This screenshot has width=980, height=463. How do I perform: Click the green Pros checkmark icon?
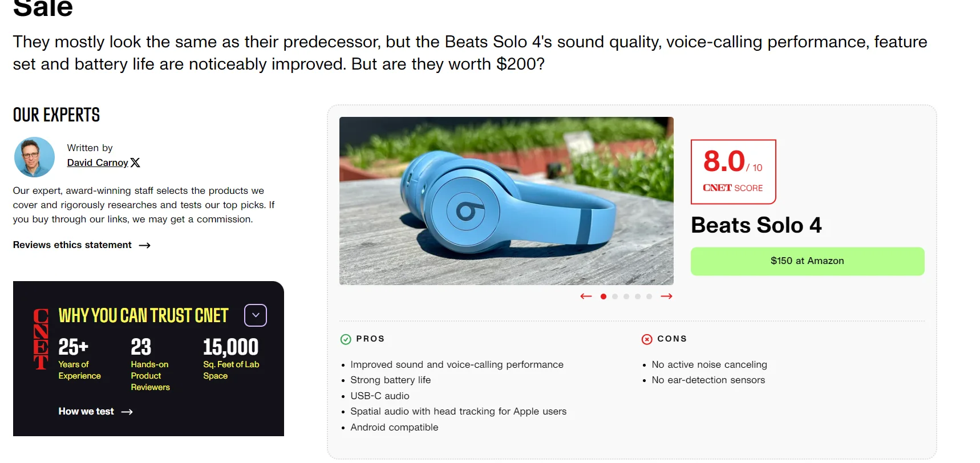[x=346, y=339]
